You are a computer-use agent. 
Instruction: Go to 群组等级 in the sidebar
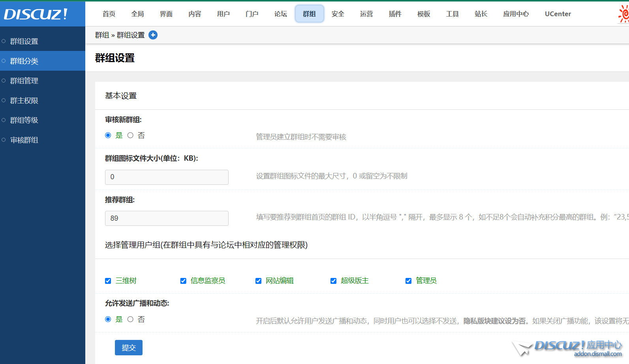tap(43, 120)
